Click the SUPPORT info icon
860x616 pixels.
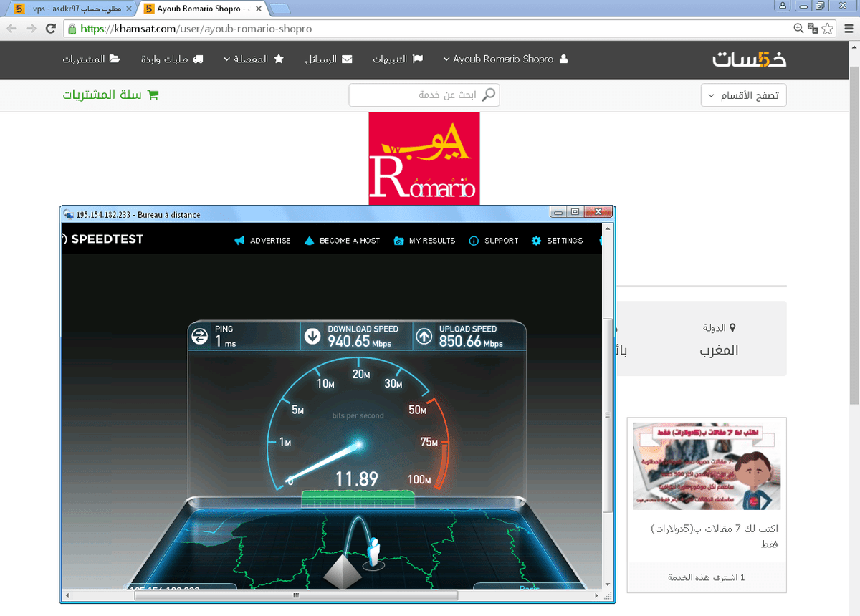(474, 241)
